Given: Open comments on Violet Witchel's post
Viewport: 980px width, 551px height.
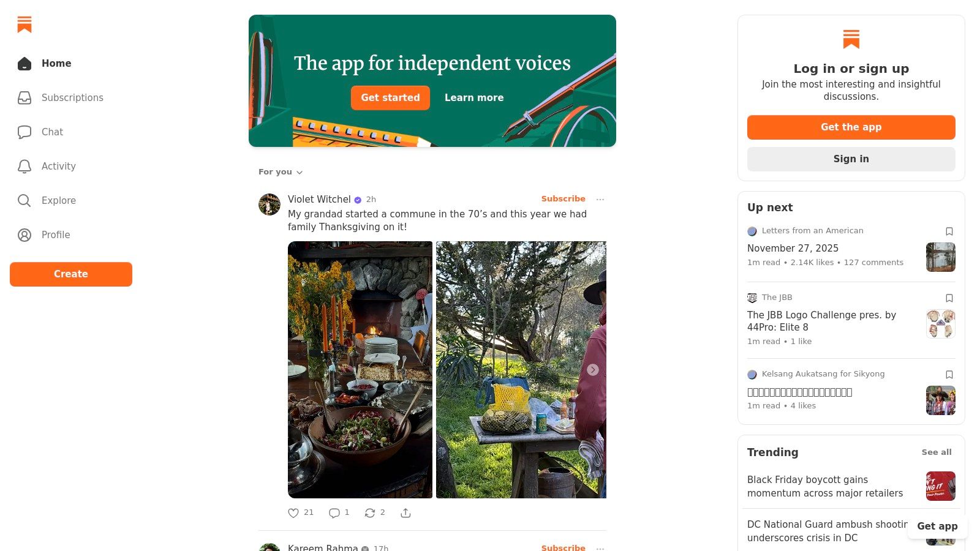Looking at the screenshot, I should 334,513.
